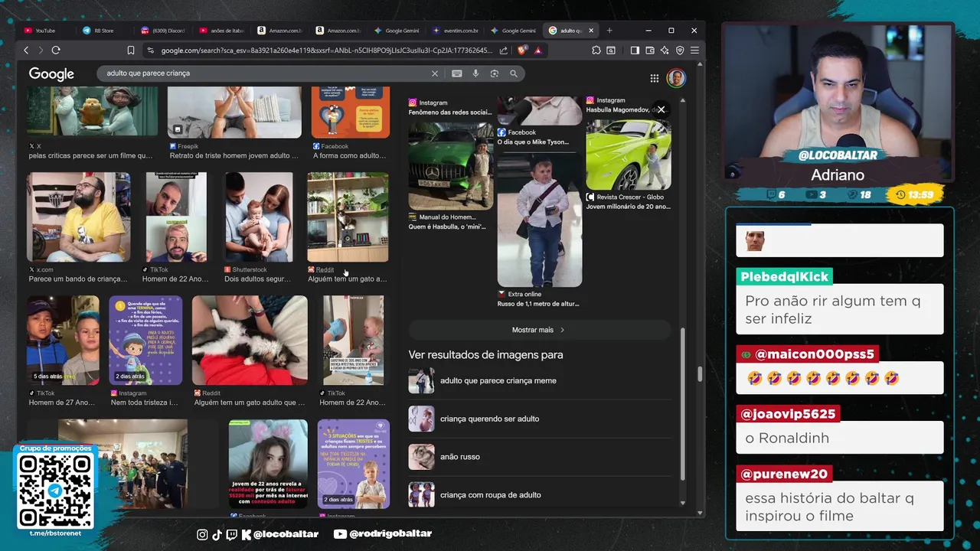Toggle the browser sidebar panel icon
This screenshot has height=551, width=980.
635,51
